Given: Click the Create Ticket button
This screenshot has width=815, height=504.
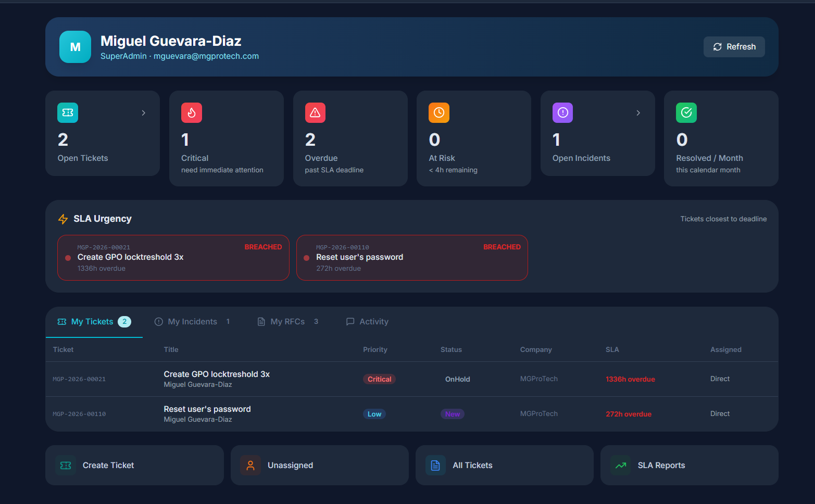Looking at the screenshot, I should [x=134, y=465].
